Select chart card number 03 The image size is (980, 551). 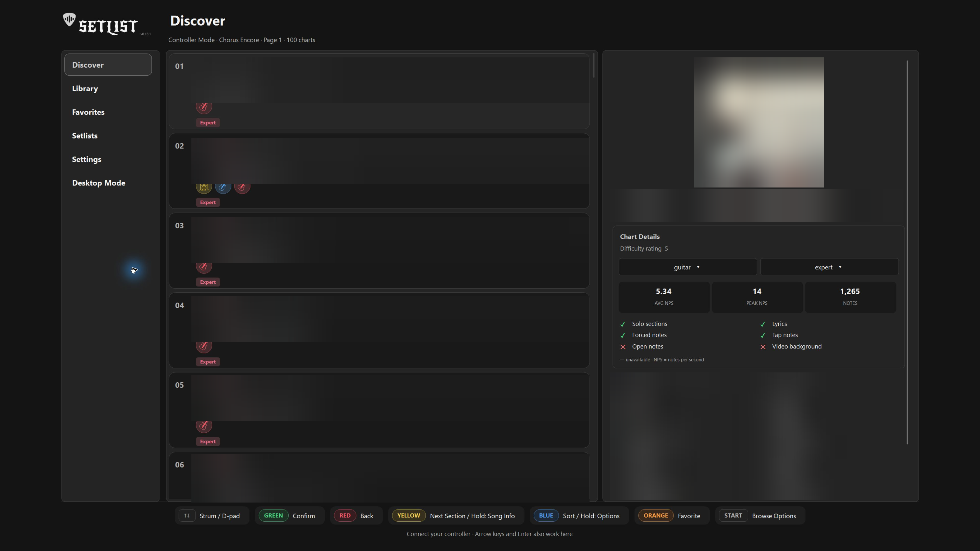(x=379, y=251)
